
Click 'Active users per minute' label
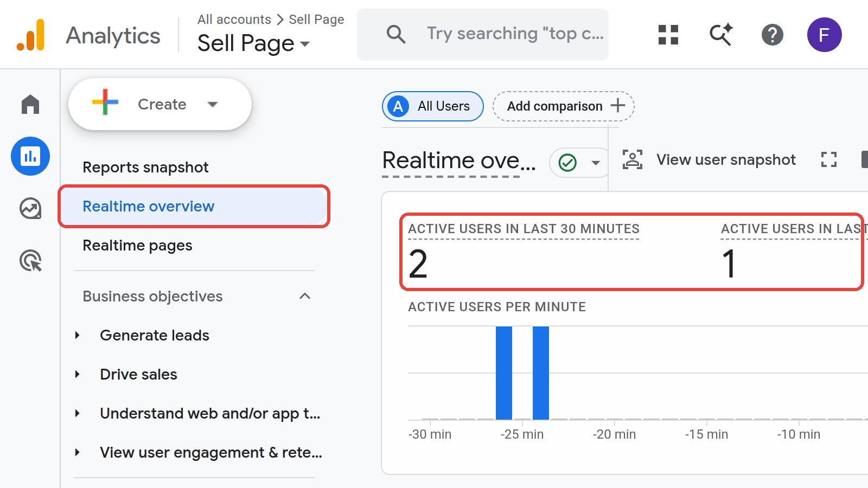tap(497, 307)
